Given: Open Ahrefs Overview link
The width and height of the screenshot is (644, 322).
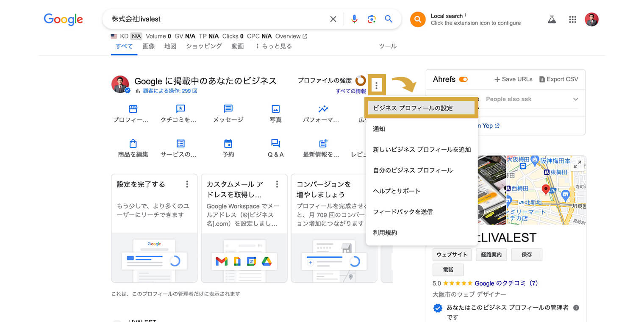Looking at the screenshot, I should pyautogui.click(x=291, y=36).
